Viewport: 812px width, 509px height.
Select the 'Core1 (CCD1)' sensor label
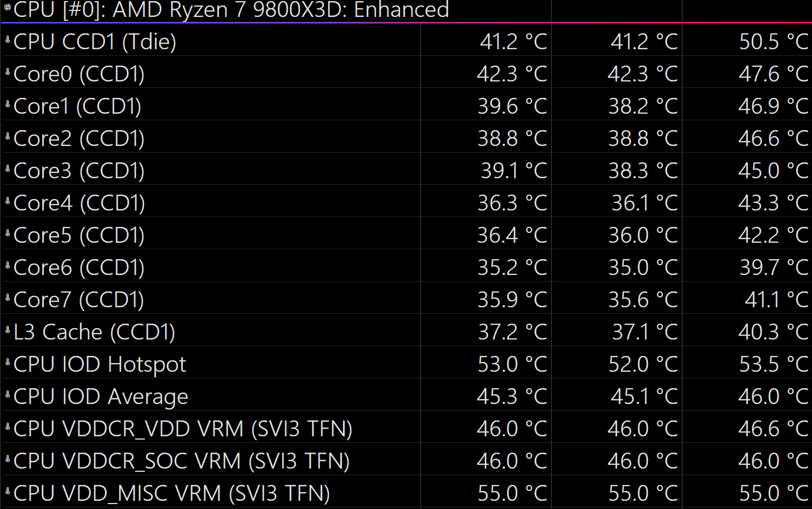coord(77,107)
